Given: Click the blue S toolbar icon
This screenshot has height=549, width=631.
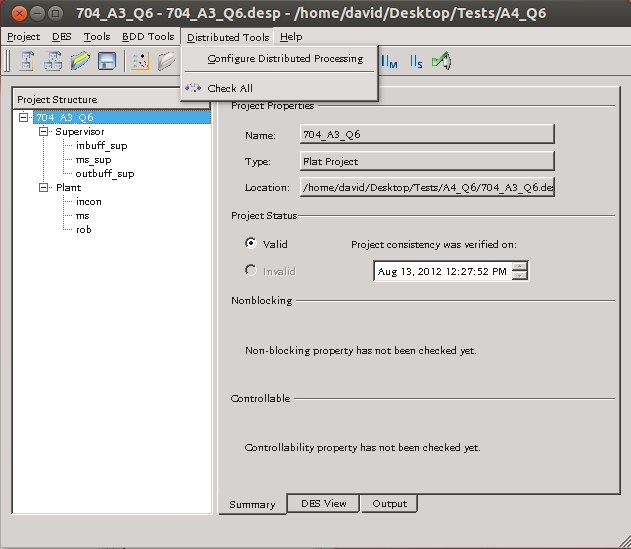Looking at the screenshot, I should pos(415,62).
